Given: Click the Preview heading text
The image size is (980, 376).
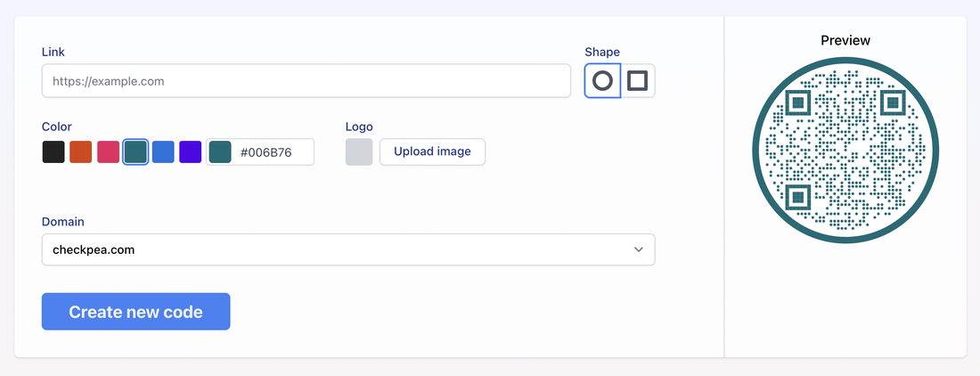Looking at the screenshot, I should point(845,40).
